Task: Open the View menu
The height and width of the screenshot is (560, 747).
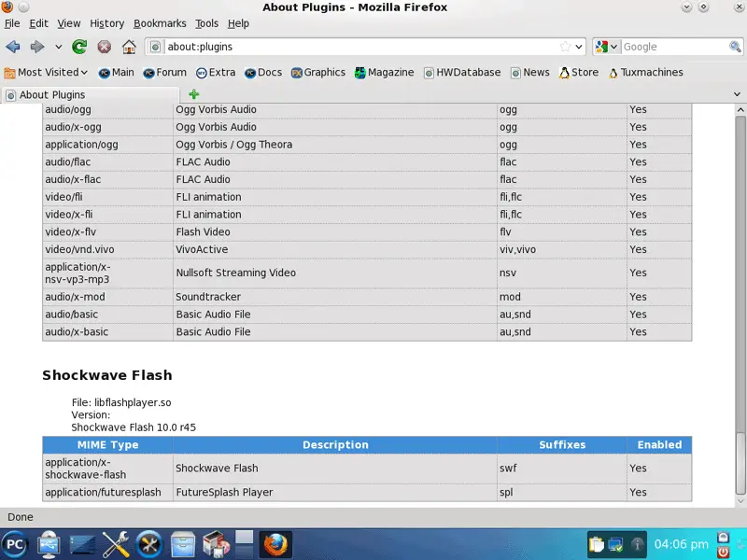Action: point(69,23)
